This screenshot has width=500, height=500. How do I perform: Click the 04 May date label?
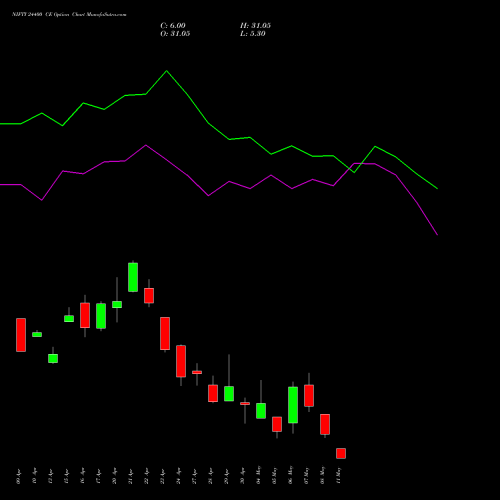(259, 475)
